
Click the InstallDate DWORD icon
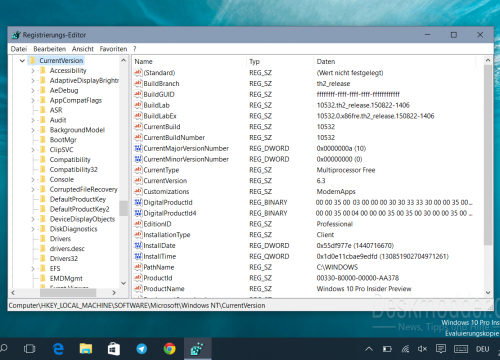138,245
